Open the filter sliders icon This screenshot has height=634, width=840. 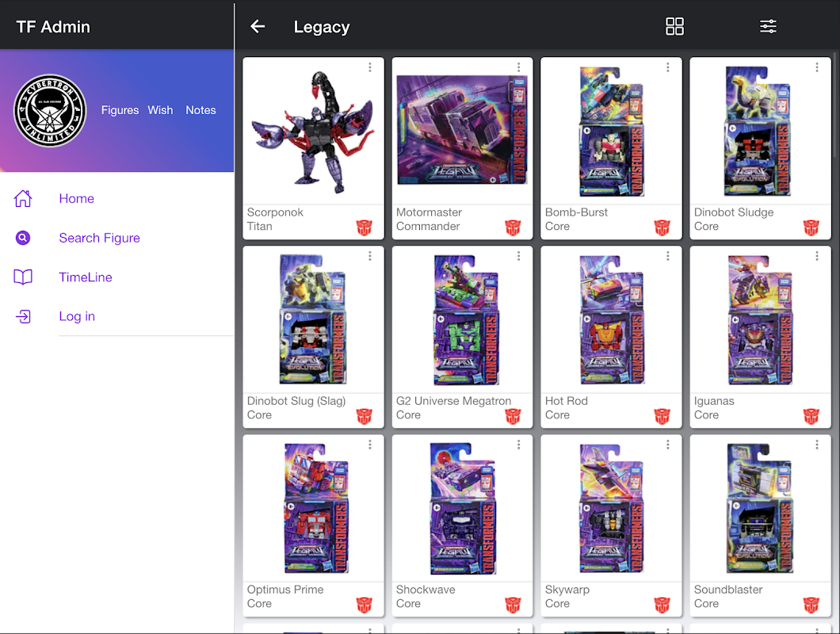[x=768, y=26]
